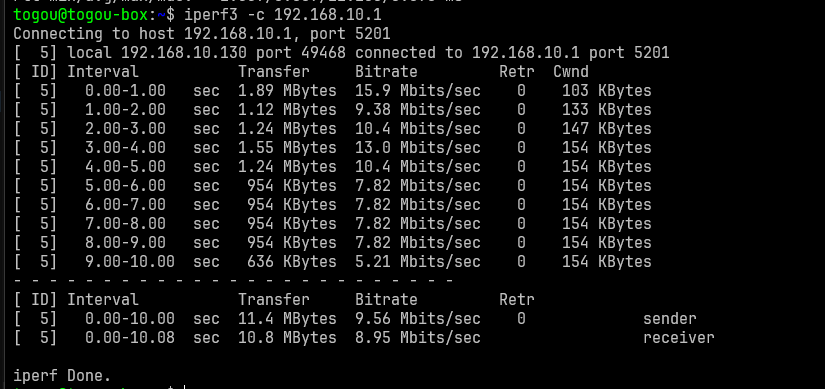This screenshot has width=825, height=389.
Task: Click the word 'sender' in summary
Action: coord(670,318)
